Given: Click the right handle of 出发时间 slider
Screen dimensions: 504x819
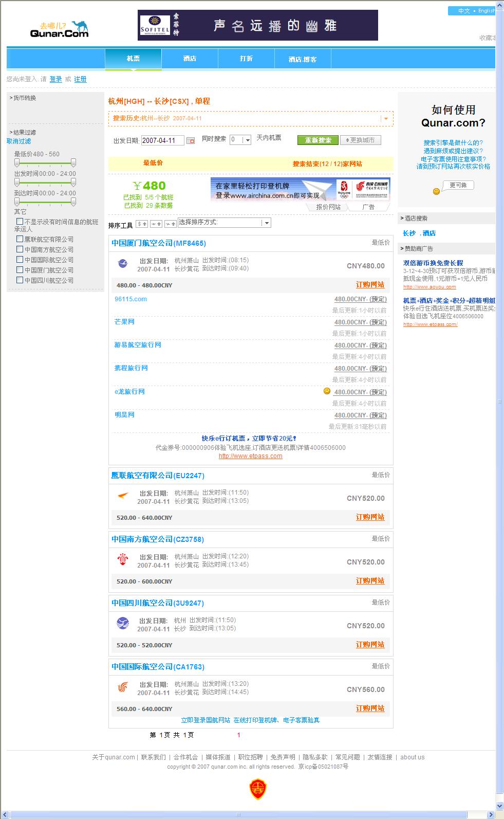Looking at the screenshot, I should click(x=73, y=183).
